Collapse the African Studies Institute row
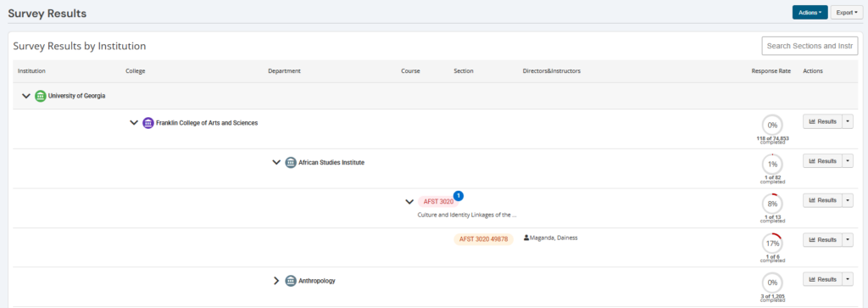 click(x=277, y=163)
